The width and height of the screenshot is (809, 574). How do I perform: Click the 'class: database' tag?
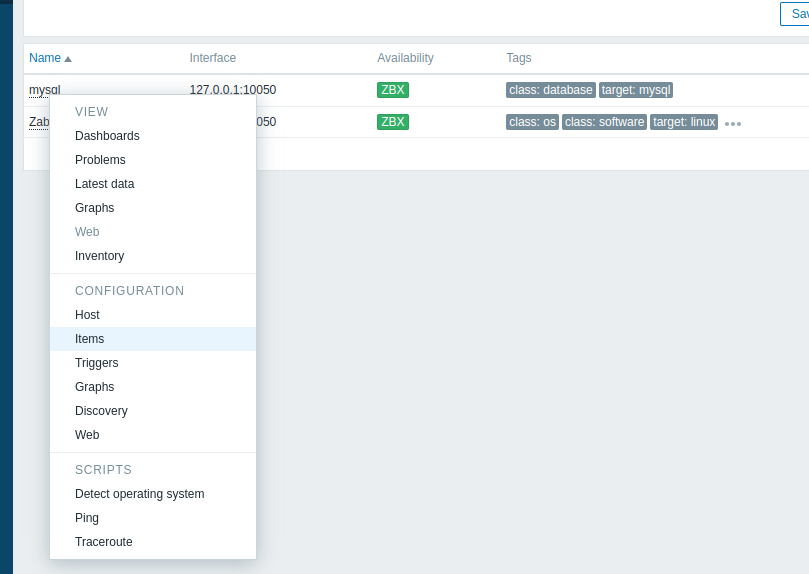click(550, 90)
